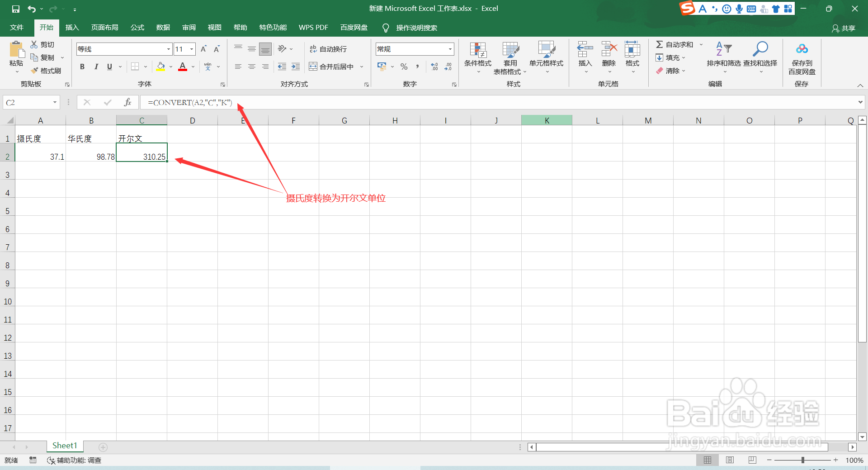Open font settings dialog launcher
The width and height of the screenshot is (868, 470).
click(x=223, y=85)
